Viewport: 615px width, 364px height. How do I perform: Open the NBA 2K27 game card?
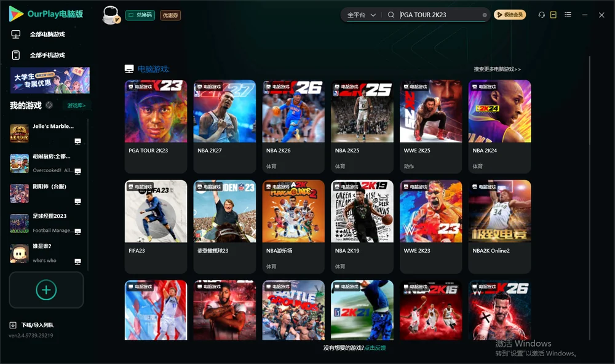(224, 126)
